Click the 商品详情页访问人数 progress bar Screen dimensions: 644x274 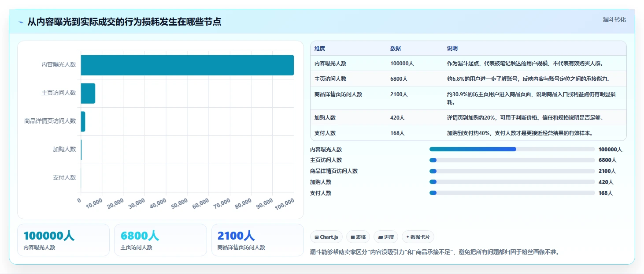(512, 171)
